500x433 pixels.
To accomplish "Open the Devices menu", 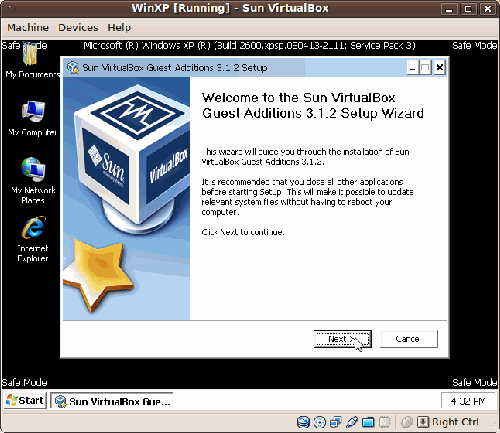I will 78,27.
